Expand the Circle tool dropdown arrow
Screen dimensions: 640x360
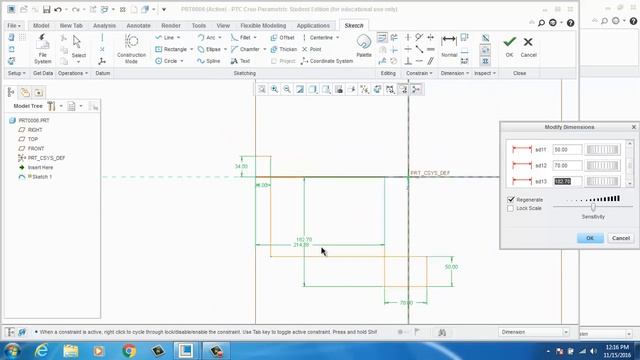(182, 61)
